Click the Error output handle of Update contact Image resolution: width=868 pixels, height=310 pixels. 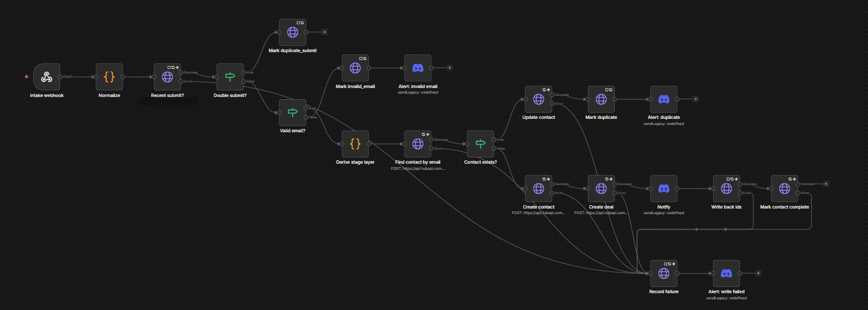[x=552, y=104]
